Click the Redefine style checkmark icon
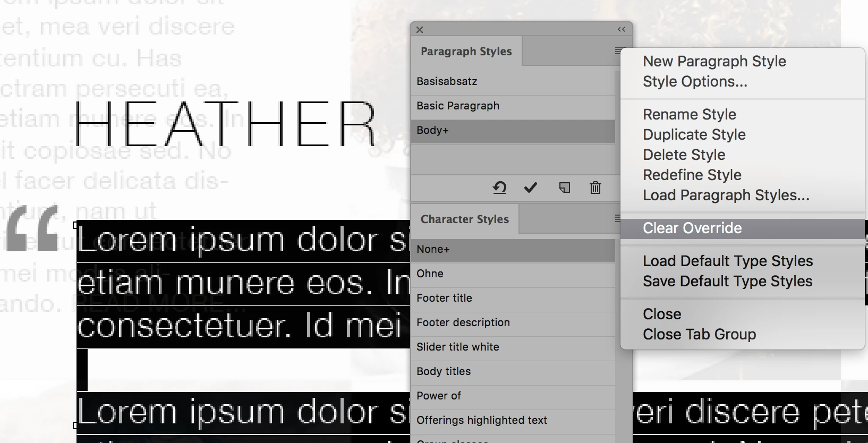868x443 pixels. click(x=531, y=188)
